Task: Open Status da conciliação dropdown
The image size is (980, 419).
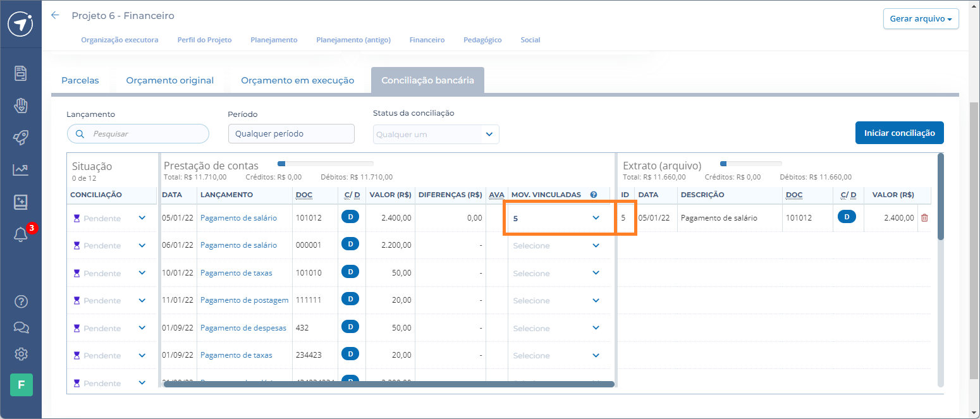Action: [x=436, y=134]
